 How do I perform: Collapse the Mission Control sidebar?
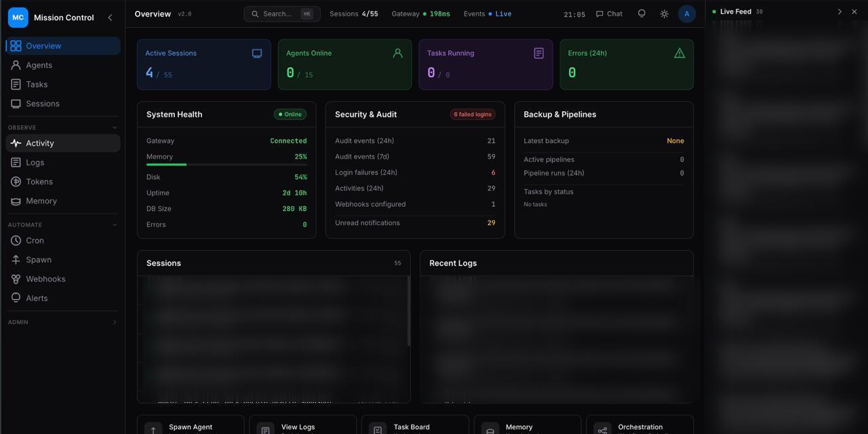[x=111, y=18]
